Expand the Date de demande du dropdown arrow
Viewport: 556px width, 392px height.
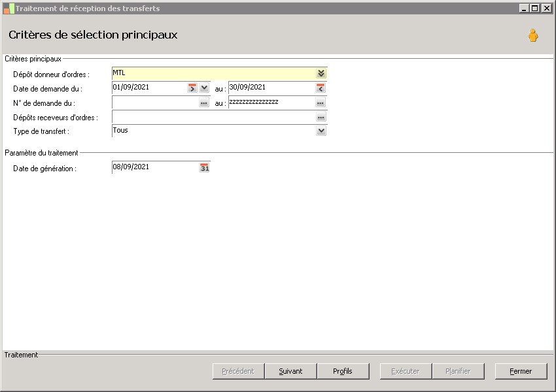point(204,88)
